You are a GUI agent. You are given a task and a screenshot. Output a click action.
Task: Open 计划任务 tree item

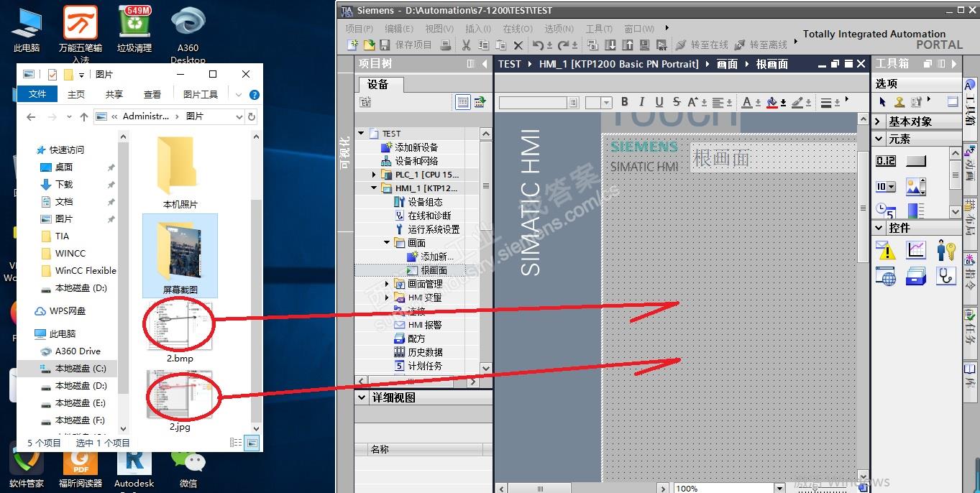pos(424,366)
